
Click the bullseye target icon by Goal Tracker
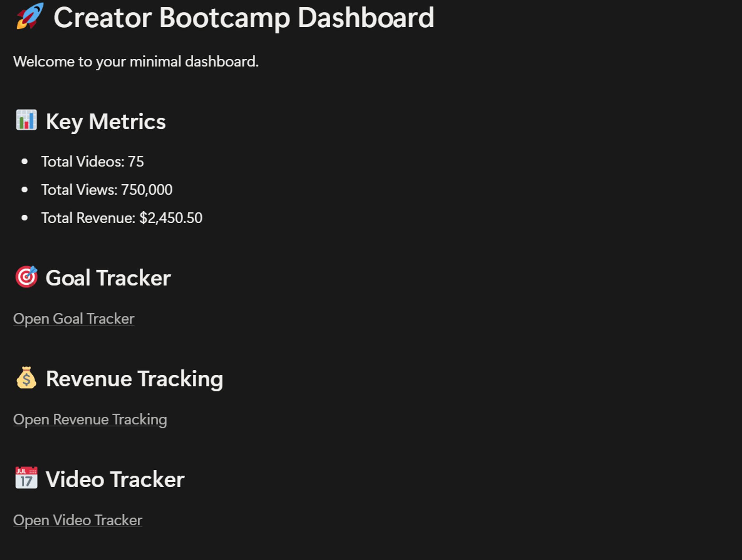click(x=26, y=277)
